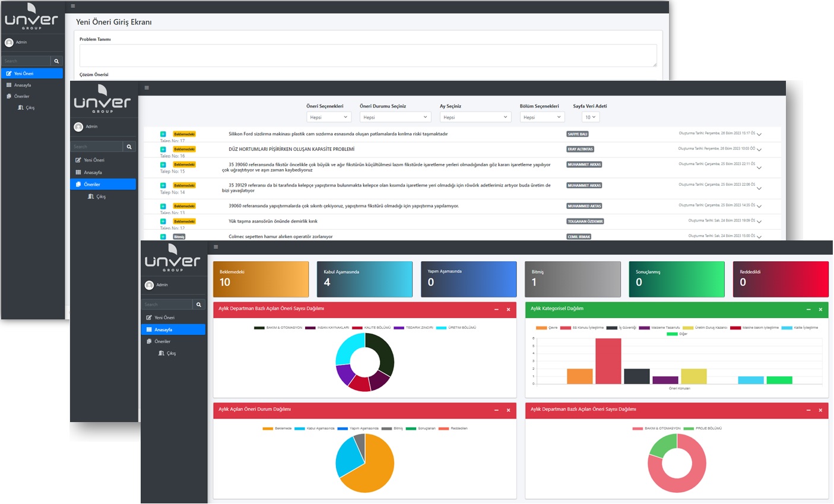Viewport: 834px width, 504px height.
Task: Minimize the Aylık Kategorisel Dağılım panel
Action: click(x=808, y=309)
